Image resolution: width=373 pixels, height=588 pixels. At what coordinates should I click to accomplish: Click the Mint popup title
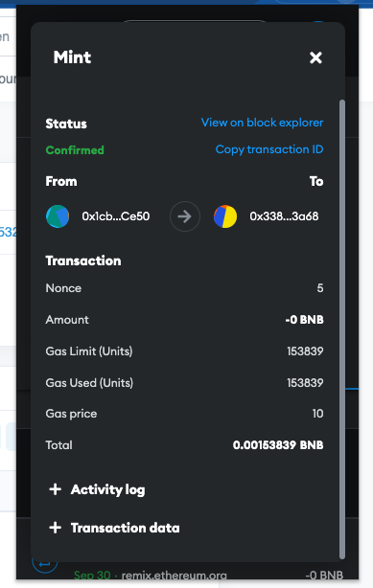coord(72,57)
